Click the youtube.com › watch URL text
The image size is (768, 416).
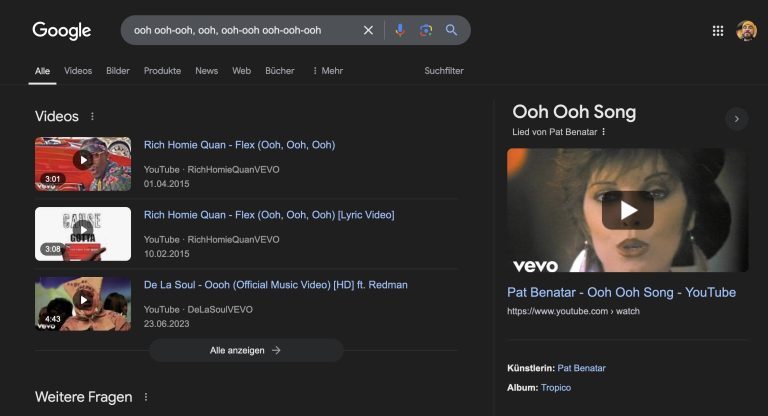click(573, 311)
